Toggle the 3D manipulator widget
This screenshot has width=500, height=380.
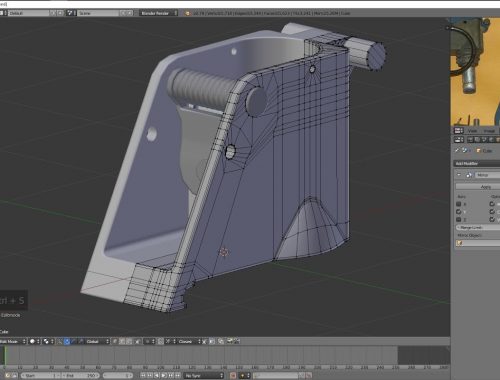pyautogui.click(x=59, y=341)
